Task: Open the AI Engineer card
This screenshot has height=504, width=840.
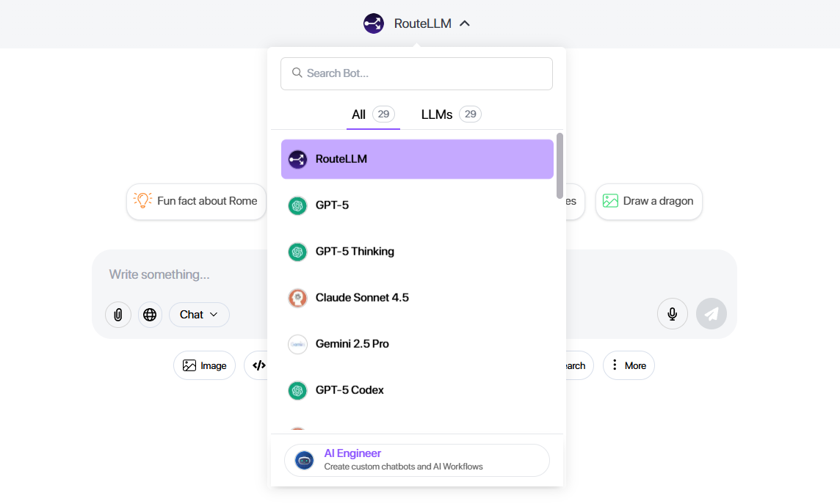Action: 417,460
